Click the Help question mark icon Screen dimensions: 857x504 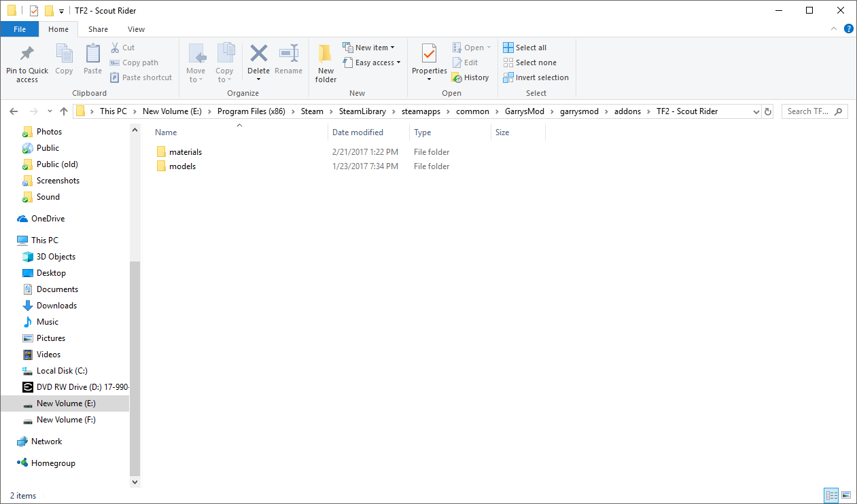(x=848, y=29)
